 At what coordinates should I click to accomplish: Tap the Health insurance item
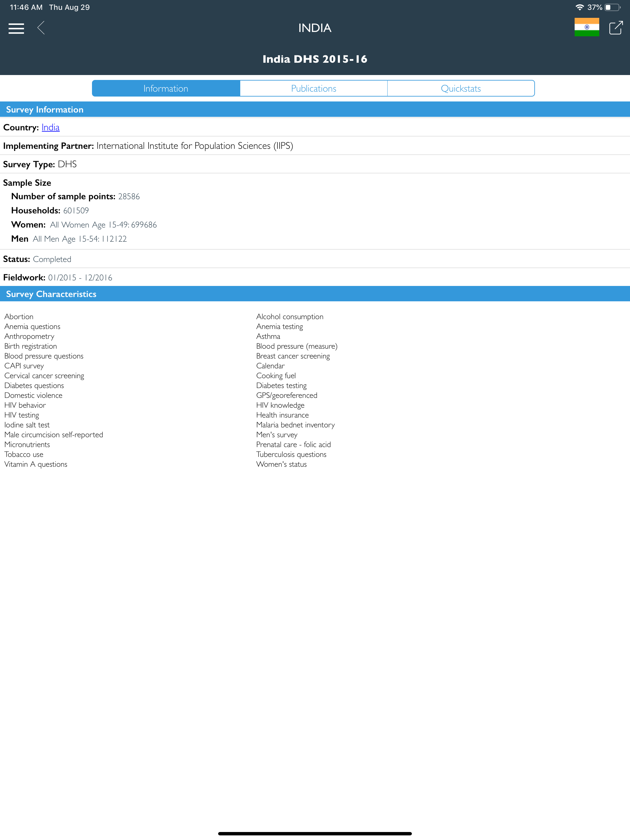click(x=282, y=415)
